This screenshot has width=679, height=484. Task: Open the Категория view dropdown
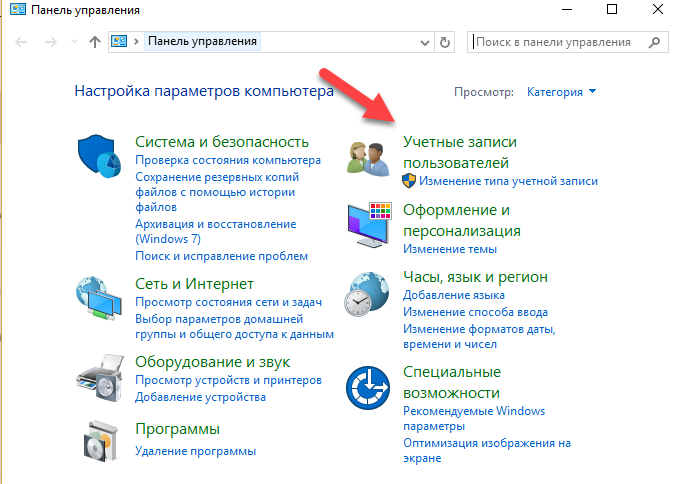561,92
